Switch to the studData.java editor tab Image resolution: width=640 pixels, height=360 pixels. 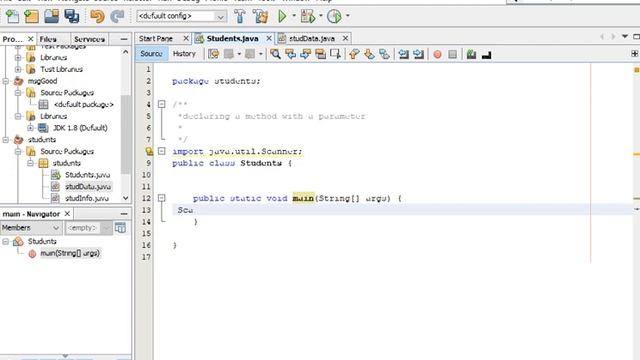tap(311, 38)
